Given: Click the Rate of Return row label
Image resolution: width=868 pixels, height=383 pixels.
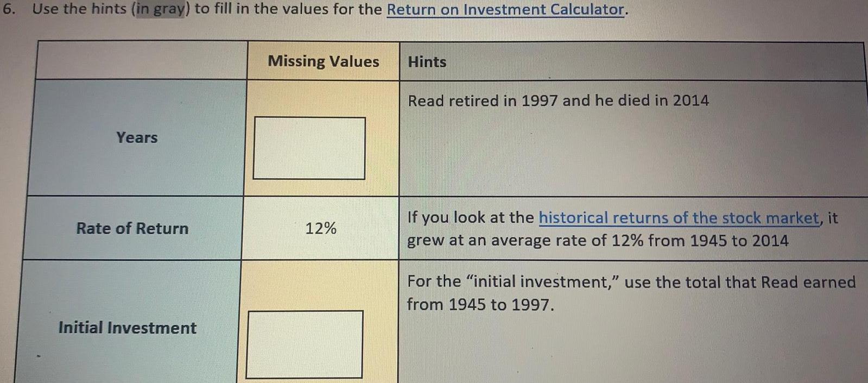Looking at the screenshot, I should 132,228.
